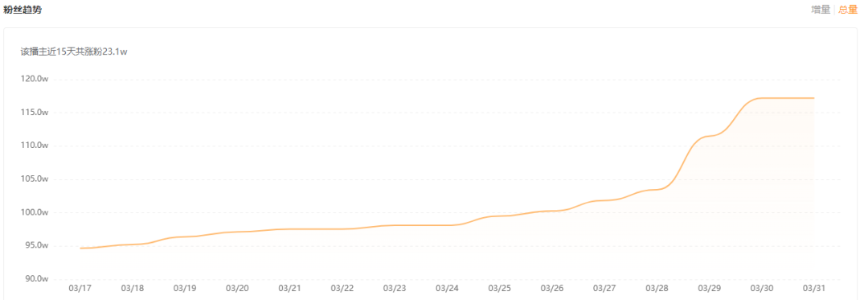The height and width of the screenshot is (300, 868).
Task: Select the 03/22 date marker
Action: 342,289
